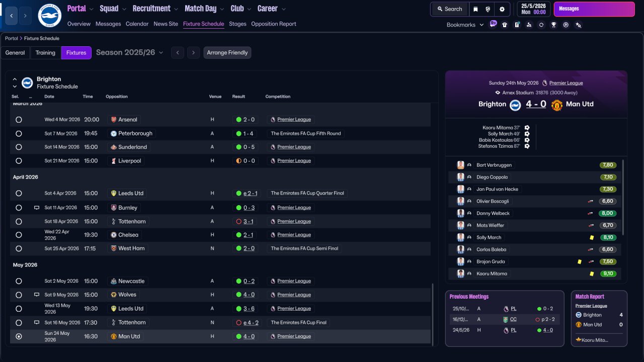Viewport: 644px width, 362px height.
Task: Expand the Recruitment menu dropdown arrow
Action: tap(176, 9)
